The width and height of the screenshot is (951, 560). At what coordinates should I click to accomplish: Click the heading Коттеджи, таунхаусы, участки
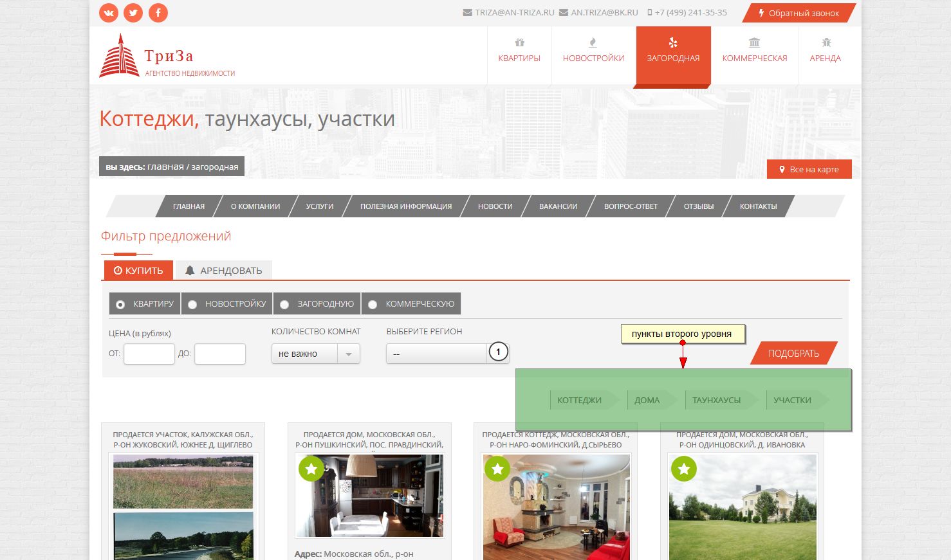point(247,120)
